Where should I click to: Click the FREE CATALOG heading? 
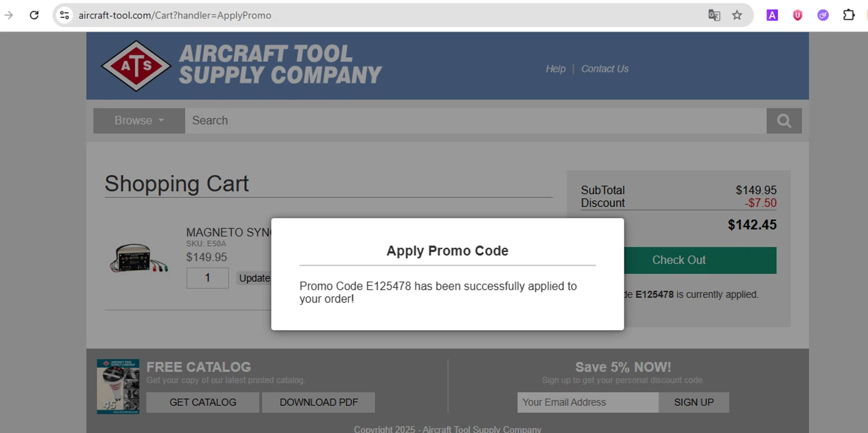click(198, 367)
